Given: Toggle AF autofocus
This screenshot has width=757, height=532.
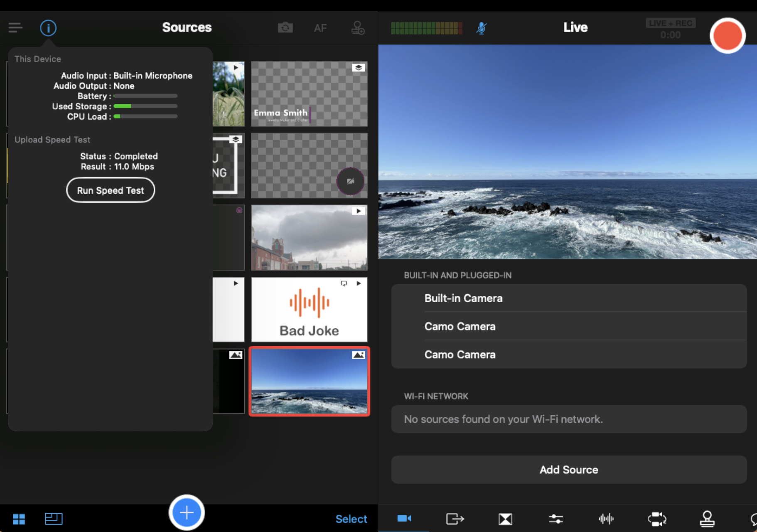Looking at the screenshot, I should (x=320, y=28).
